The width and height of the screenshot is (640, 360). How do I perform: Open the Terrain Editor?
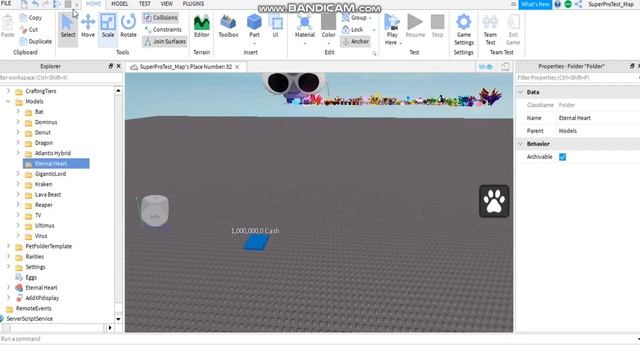201,26
